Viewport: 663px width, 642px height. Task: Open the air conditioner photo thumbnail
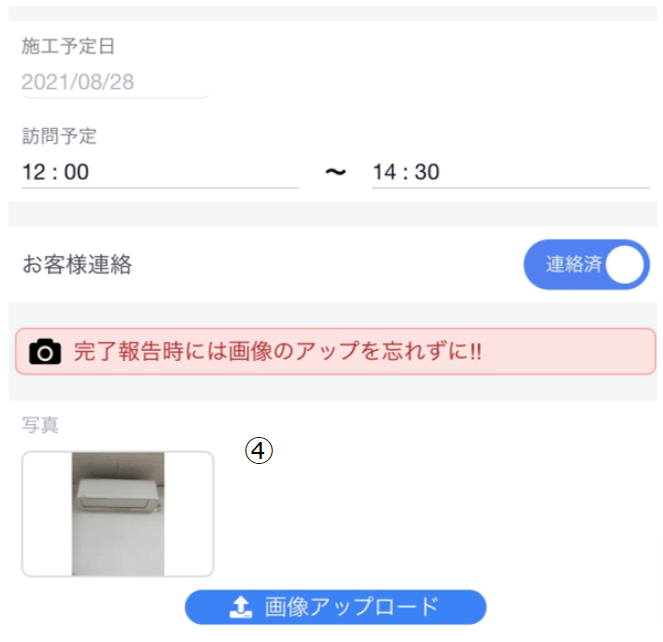pyautogui.click(x=118, y=513)
